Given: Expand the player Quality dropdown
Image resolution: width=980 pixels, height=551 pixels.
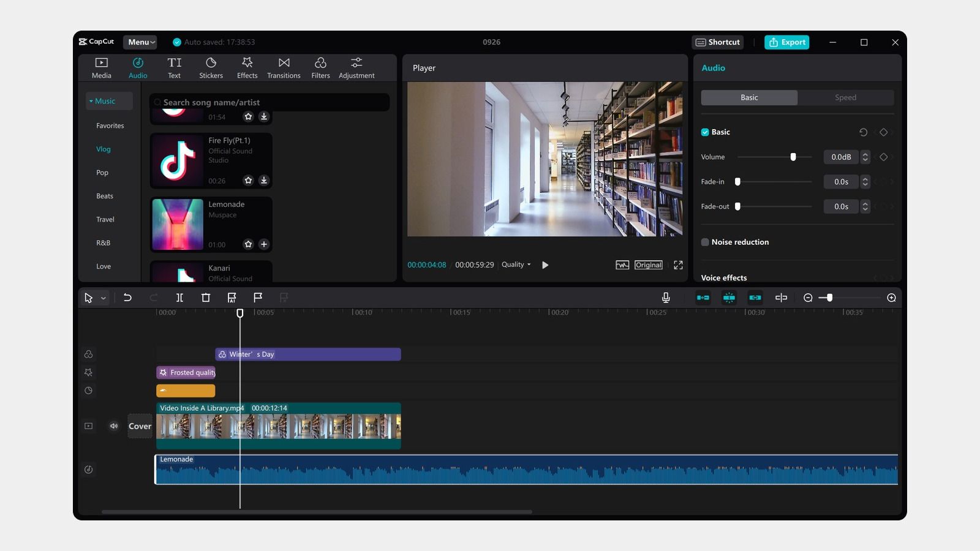Looking at the screenshot, I should click(516, 265).
